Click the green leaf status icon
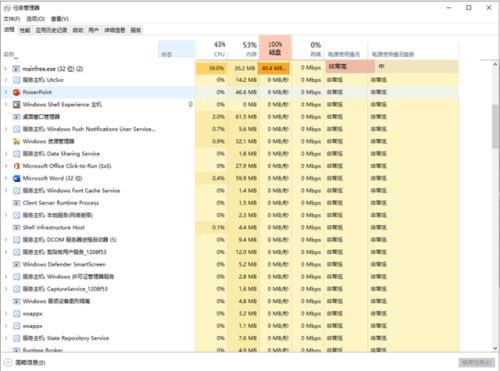The height and width of the screenshot is (371, 500). tap(190, 105)
